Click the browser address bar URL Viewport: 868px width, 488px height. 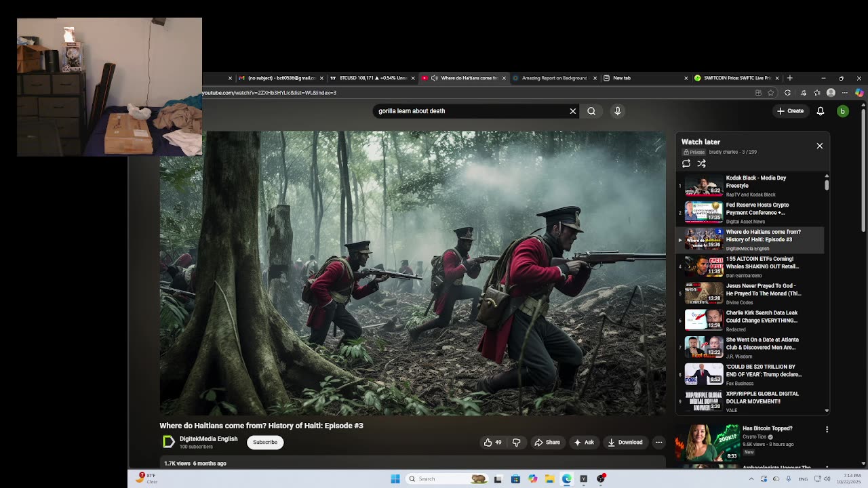coord(269,93)
